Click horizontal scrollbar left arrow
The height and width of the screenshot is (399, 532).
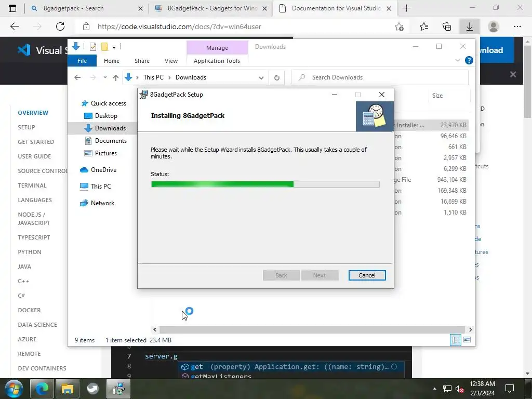[x=155, y=329]
